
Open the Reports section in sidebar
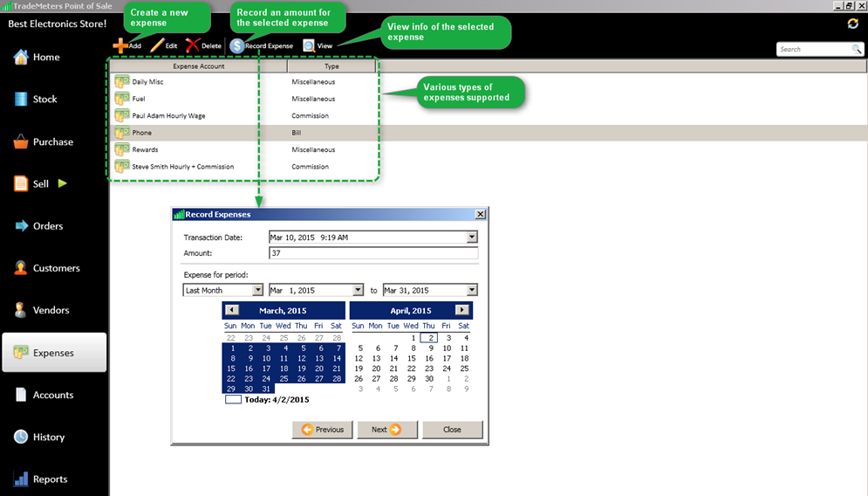pyautogui.click(x=50, y=479)
